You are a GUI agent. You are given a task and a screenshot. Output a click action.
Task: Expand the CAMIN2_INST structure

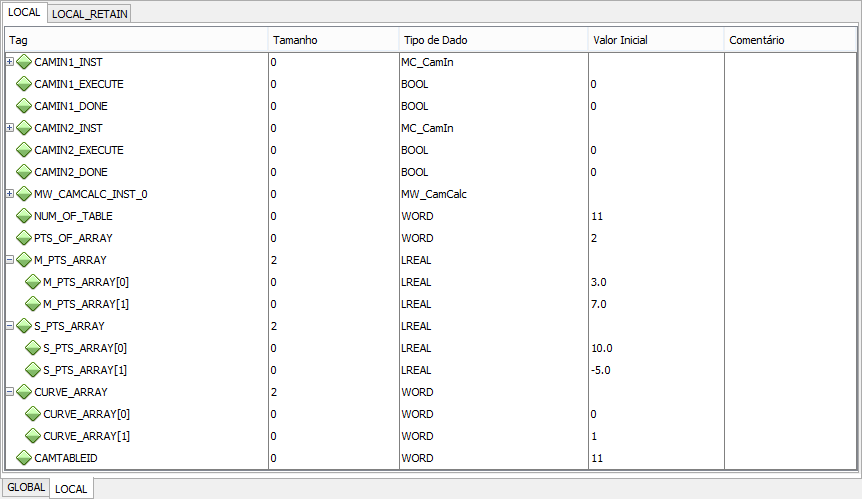pyautogui.click(x=9, y=127)
